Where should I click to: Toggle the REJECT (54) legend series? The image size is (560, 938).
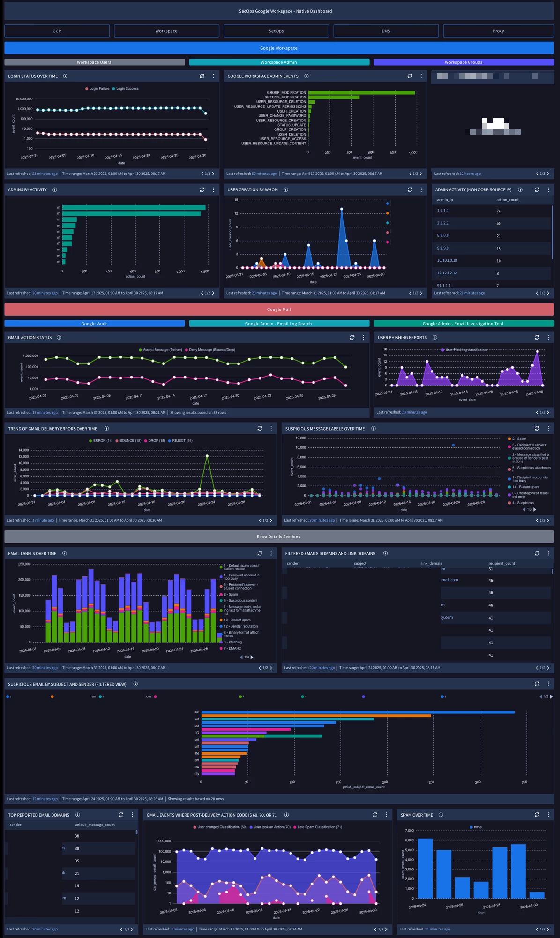[180, 441]
